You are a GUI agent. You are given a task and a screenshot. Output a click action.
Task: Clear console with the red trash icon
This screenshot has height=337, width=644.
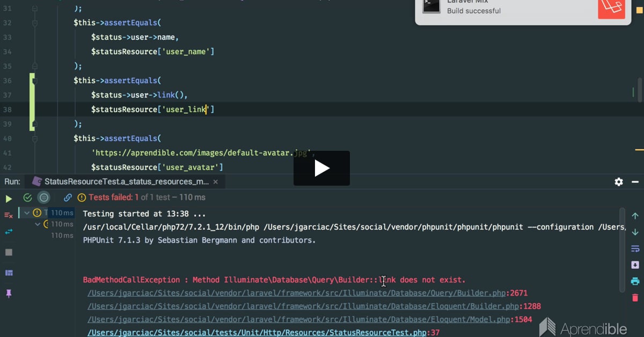coord(635,297)
